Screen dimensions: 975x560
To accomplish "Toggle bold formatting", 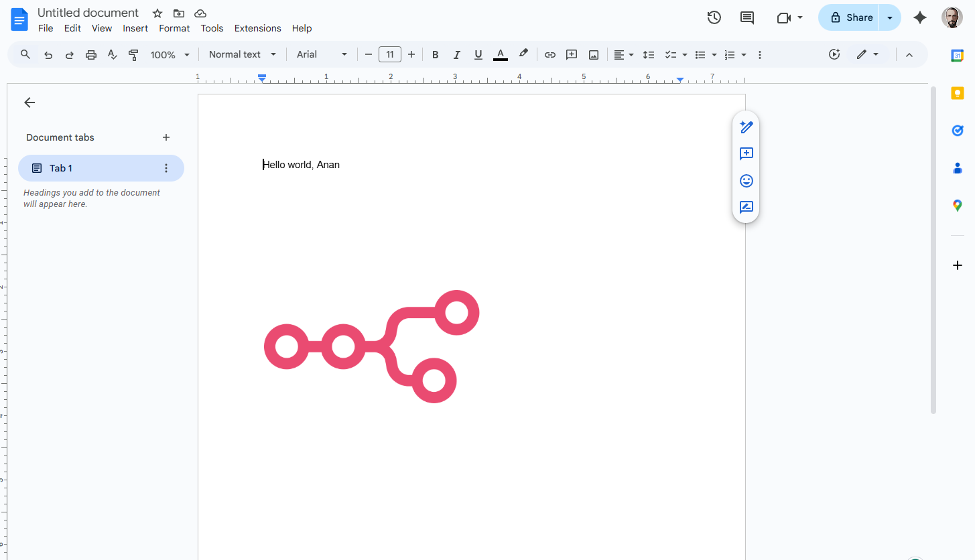I will (435, 54).
